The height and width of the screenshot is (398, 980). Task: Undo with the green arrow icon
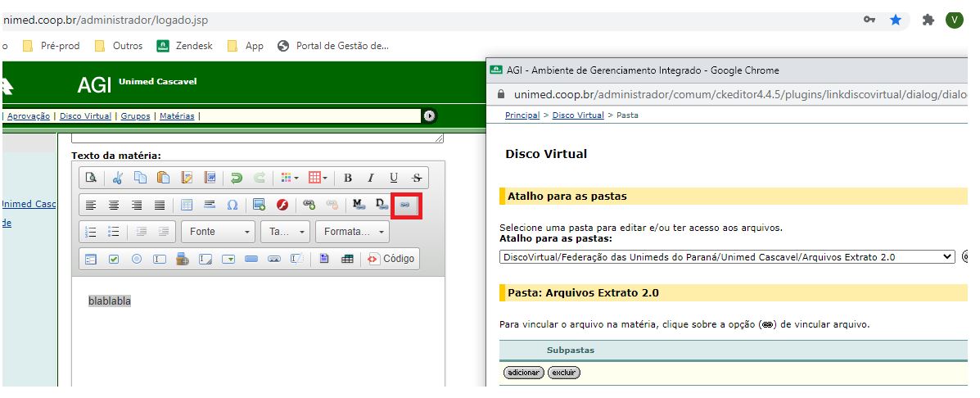pyautogui.click(x=237, y=178)
